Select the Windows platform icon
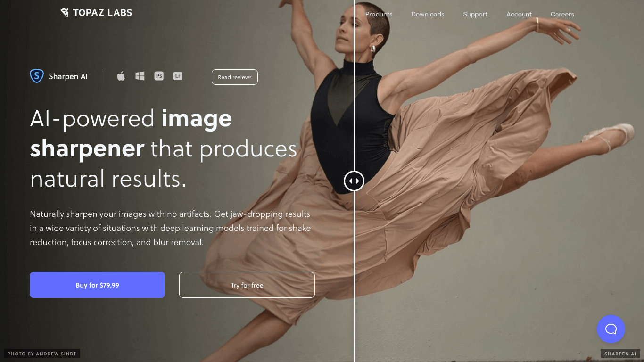Viewport: 644px width, 362px height. pos(140,76)
